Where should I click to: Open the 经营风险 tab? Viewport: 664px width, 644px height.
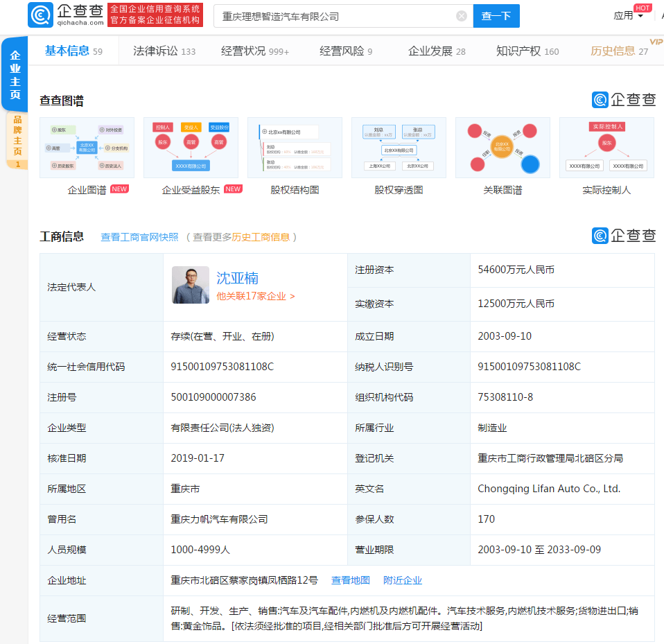[x=346, y=51]
